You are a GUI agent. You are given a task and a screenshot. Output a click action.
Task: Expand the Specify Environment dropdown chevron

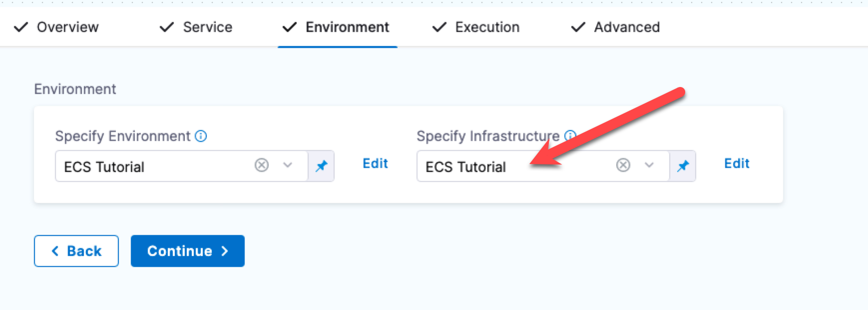(288, 165)
